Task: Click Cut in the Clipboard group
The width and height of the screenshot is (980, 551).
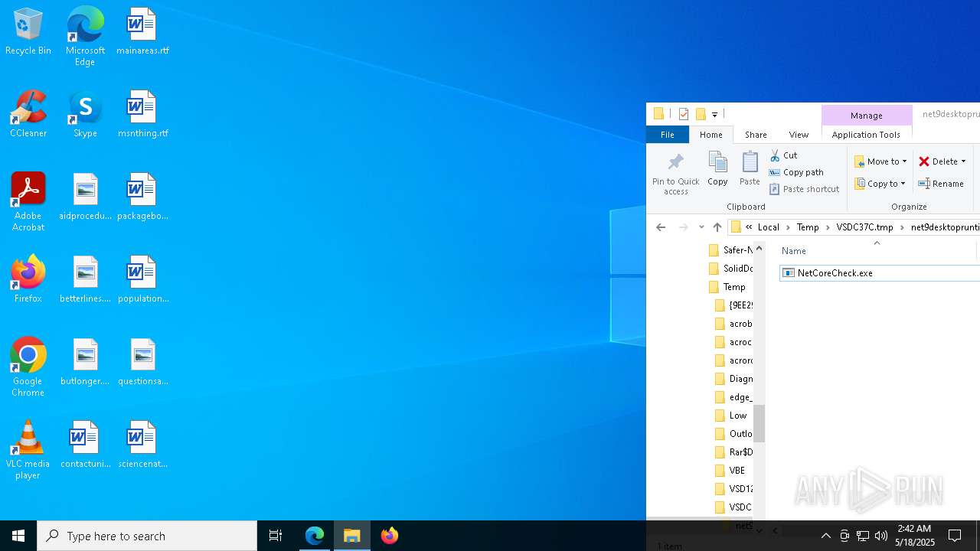Action: 783,155
